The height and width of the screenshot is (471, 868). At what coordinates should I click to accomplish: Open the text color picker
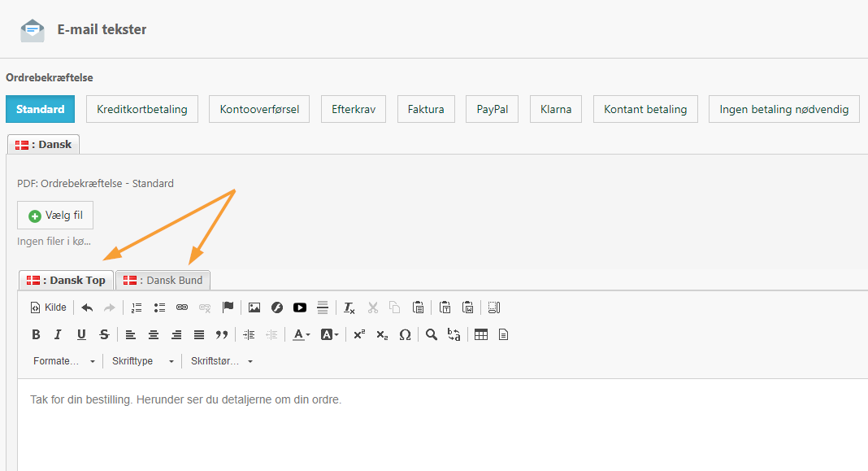pyautogui.click(x=302, y=334)
